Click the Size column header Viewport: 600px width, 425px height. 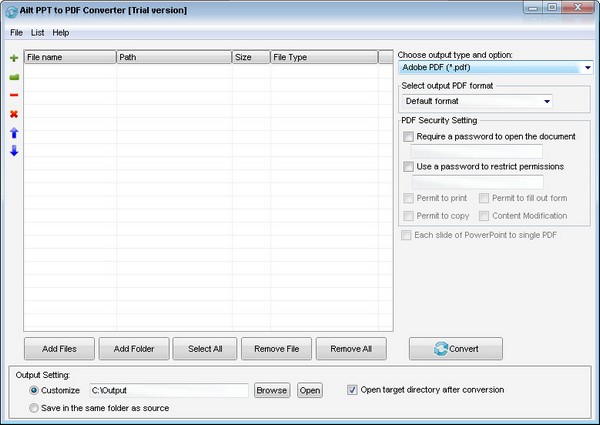pos(251,57)
